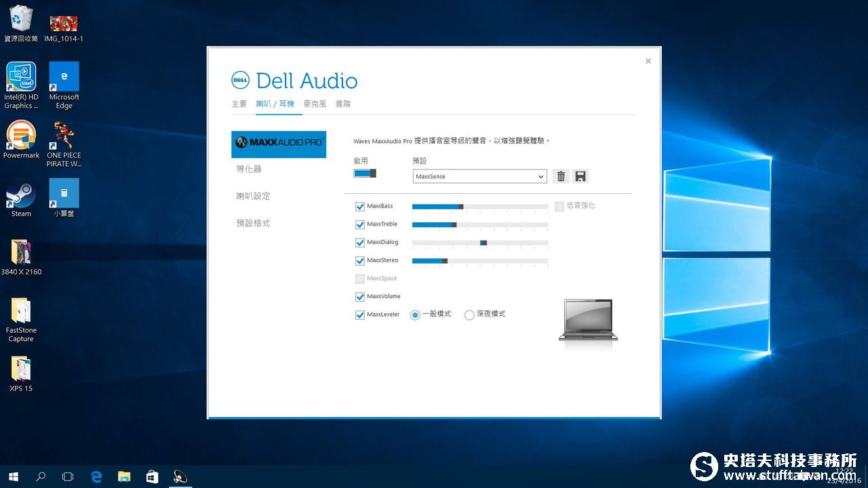Open the IMG_1014-1 desktop image file
Screen dimensions: 868x488
(64, 28)
